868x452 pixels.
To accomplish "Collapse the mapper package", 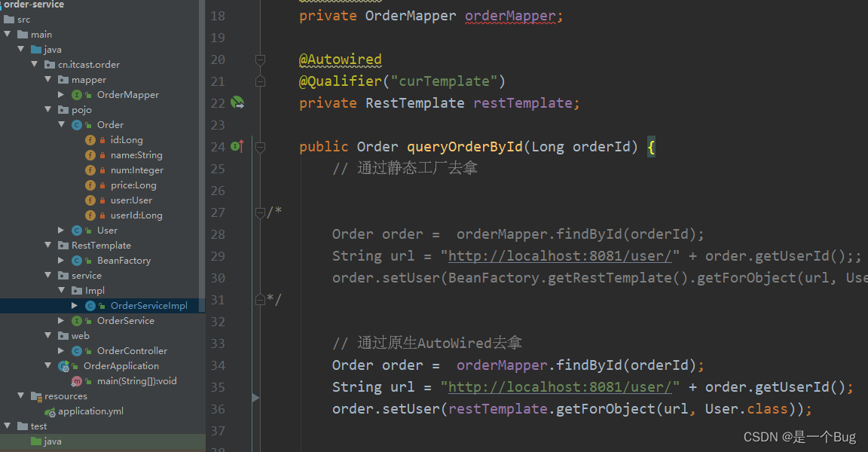I will pos(47,80).
